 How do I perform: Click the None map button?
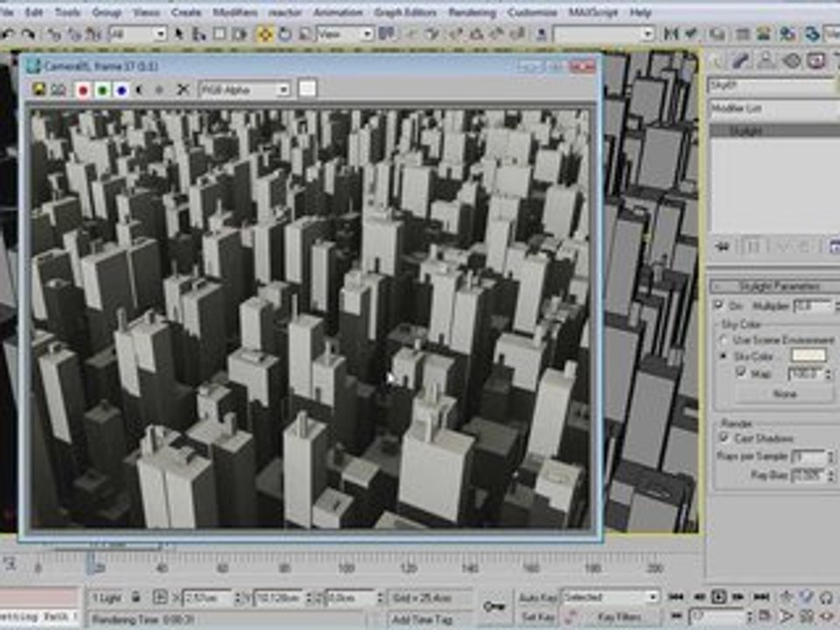pyautogui.click(x=784, y=394)
